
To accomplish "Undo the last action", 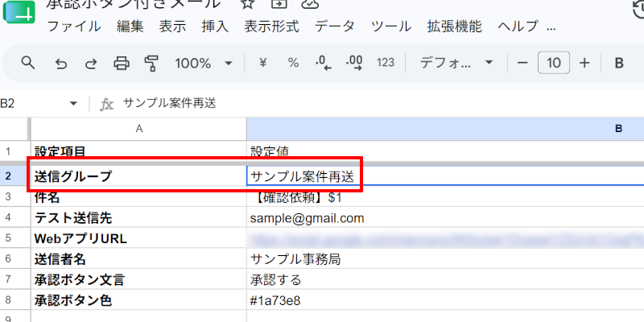I will pyautogui.click(x=61, y=64).
